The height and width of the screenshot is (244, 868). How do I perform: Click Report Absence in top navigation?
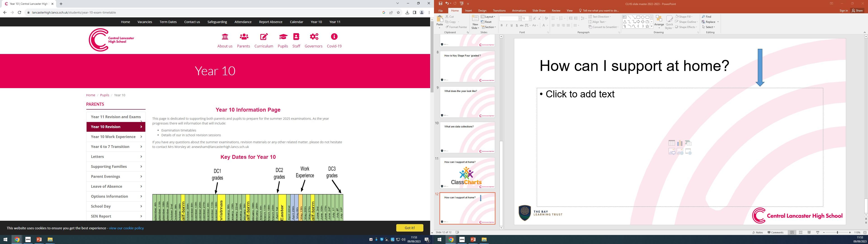[x=271, y=22]
